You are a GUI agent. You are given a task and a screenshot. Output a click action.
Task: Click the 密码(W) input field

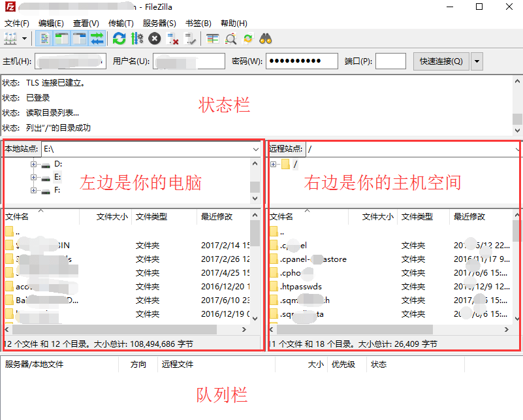(300, 61)
